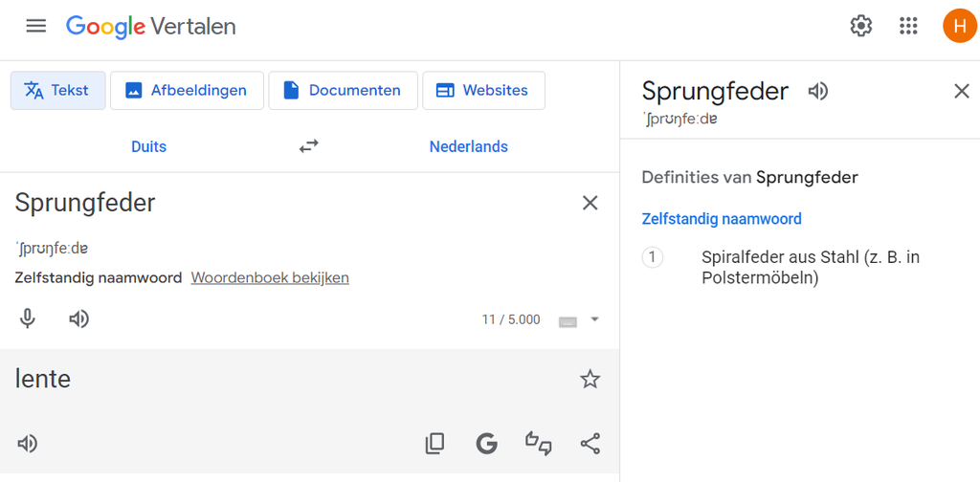Viewport: 980px width, 482px height.
Task: Open the Duits source language selector
Action: [148, 146]
